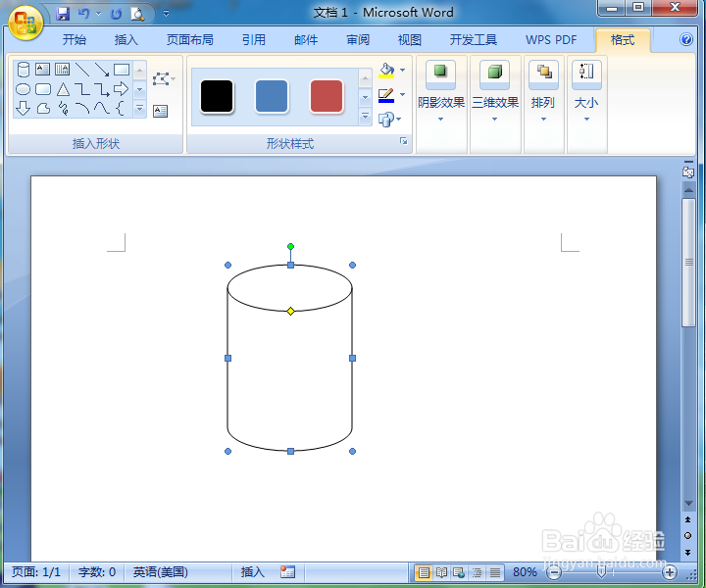Viewport: 706px width, 588px height.
Task: Select the cylinder (can) shape in gallery
Action: [x=23, y=70]
